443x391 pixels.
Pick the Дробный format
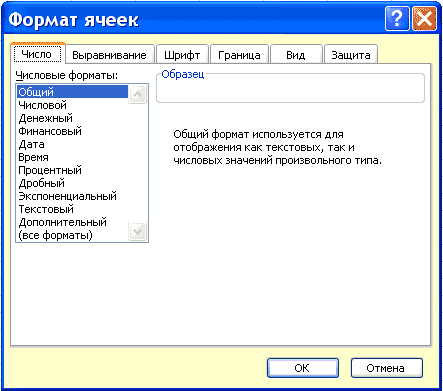click(72, 183)
